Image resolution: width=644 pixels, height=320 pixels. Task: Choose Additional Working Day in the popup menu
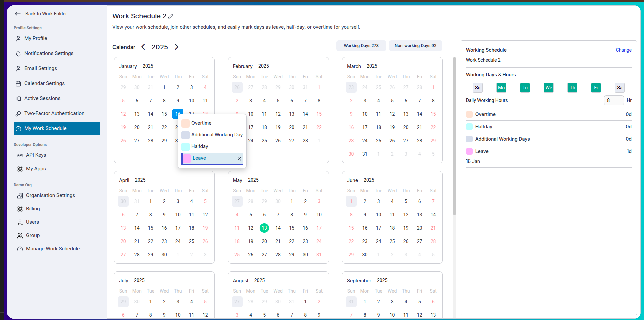pyautogui.click(x=212, y=135)
